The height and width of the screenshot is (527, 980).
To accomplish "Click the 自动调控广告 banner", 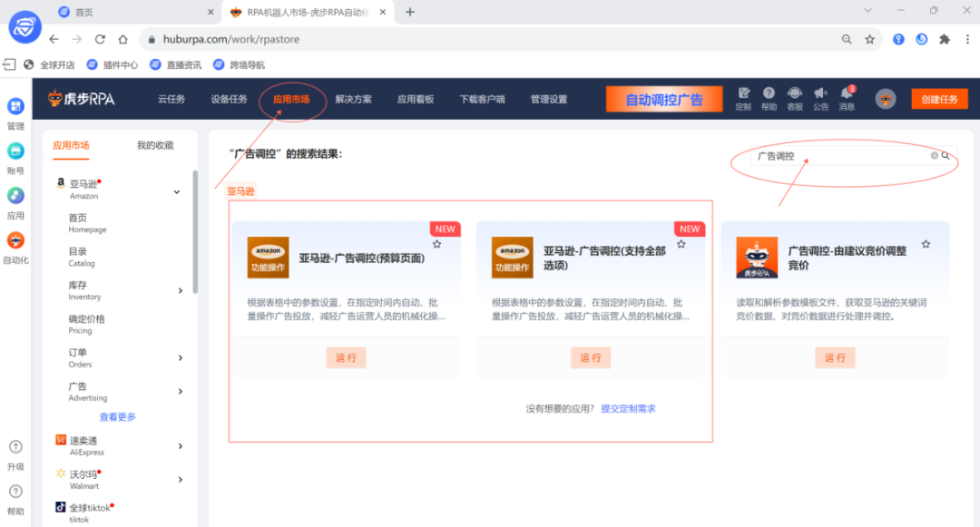I will (664, 99).
